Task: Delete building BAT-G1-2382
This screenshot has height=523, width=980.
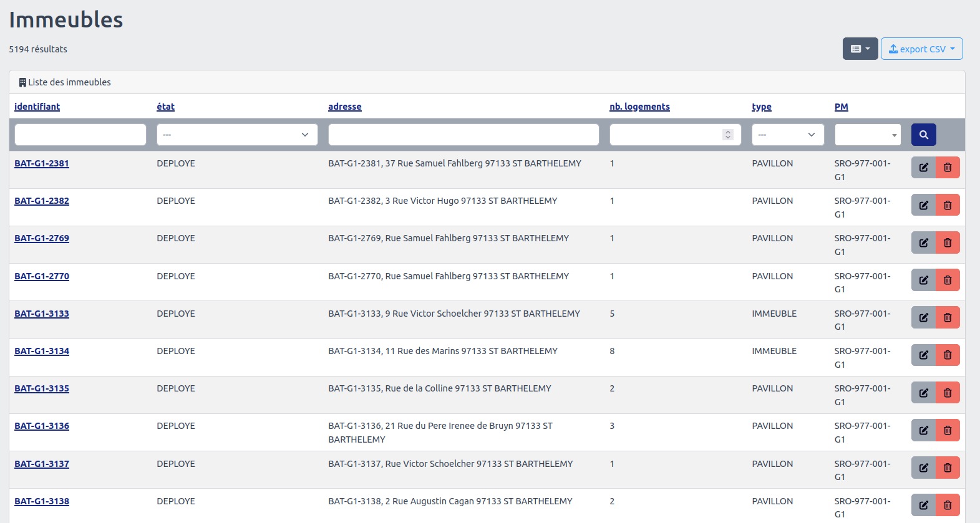Action: tap(948, 205)
